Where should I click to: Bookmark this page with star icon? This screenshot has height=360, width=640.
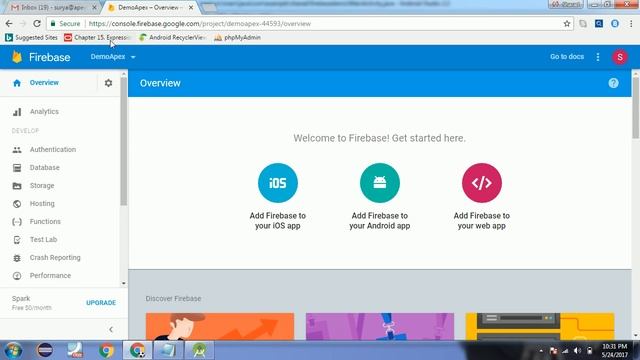point(567,24)
